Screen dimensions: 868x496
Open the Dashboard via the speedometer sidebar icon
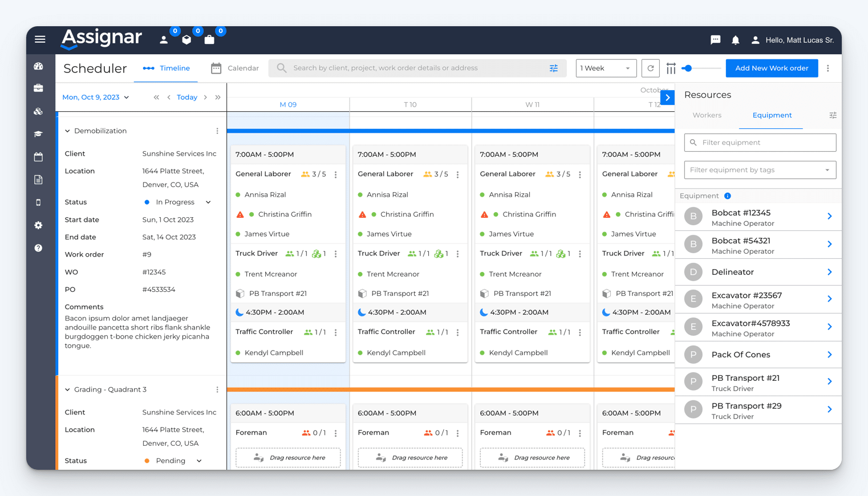(38, 66)
